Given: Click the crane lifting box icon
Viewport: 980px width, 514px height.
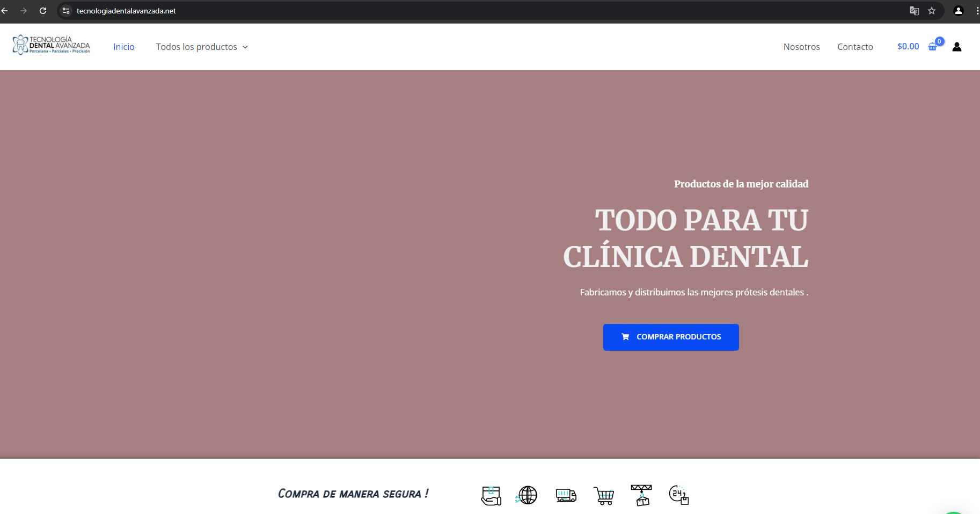Looking at the screenshot, I should click(x=641, y=495).
